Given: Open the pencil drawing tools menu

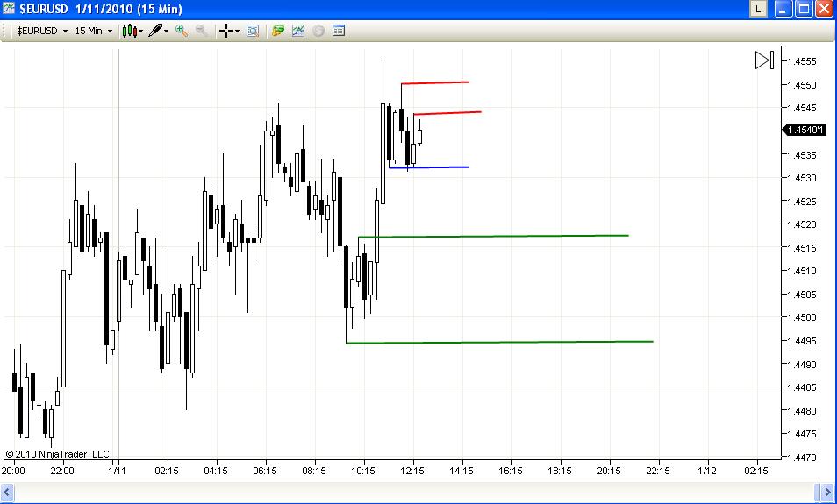Looking at the screenshot, I should click(x=159, y=31).
